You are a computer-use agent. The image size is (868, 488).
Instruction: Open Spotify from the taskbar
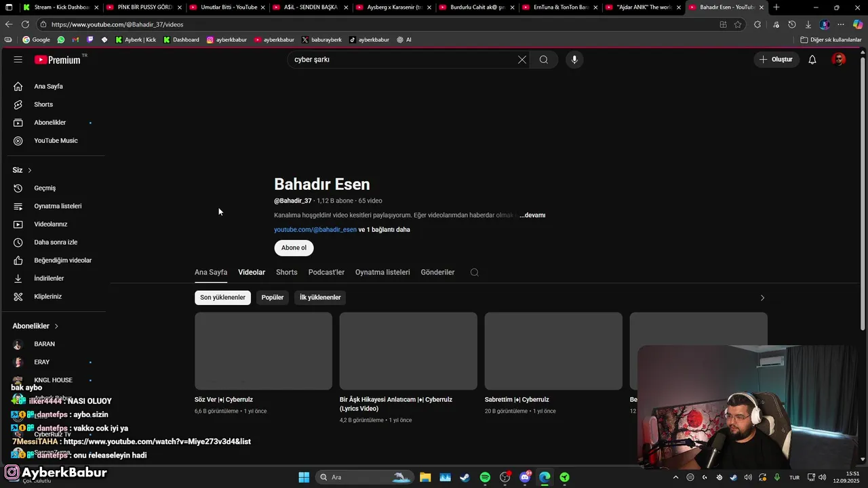485,477
